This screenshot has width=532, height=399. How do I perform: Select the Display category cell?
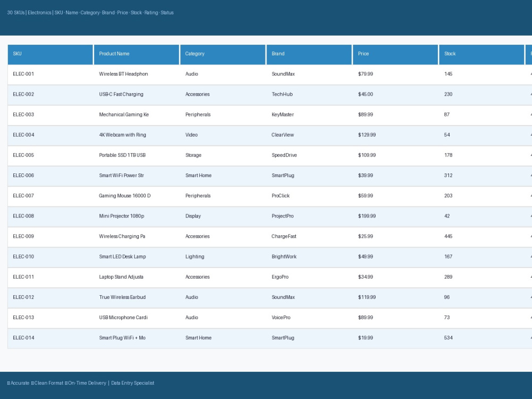click(x=222, y=217)
